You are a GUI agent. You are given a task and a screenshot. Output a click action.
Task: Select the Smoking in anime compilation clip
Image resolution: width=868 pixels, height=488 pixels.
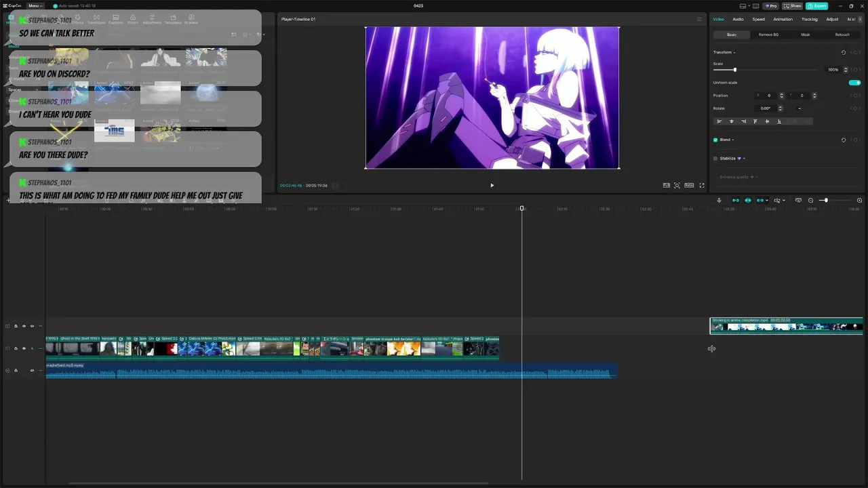[787, 326]
